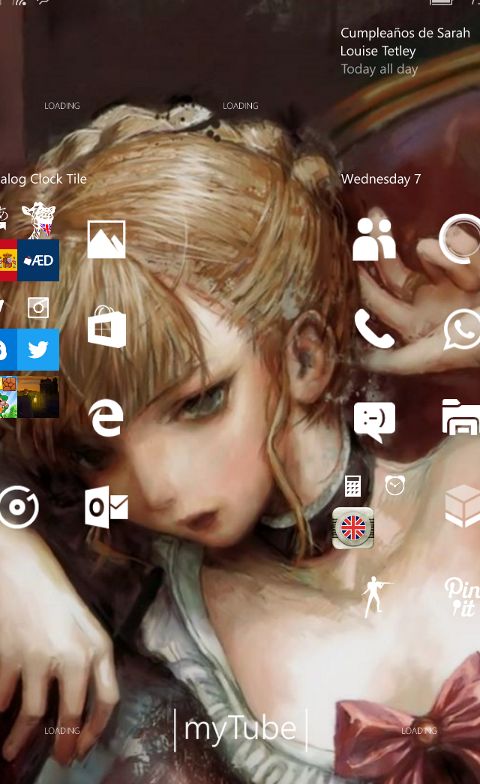Open the Pin it tile
480x784 pixels.
point(462,596)
